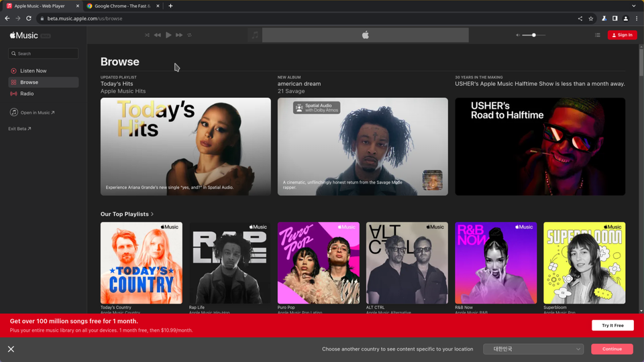Go back in browser history
Viewport: 644px width, 362px height.
point(7,19)
